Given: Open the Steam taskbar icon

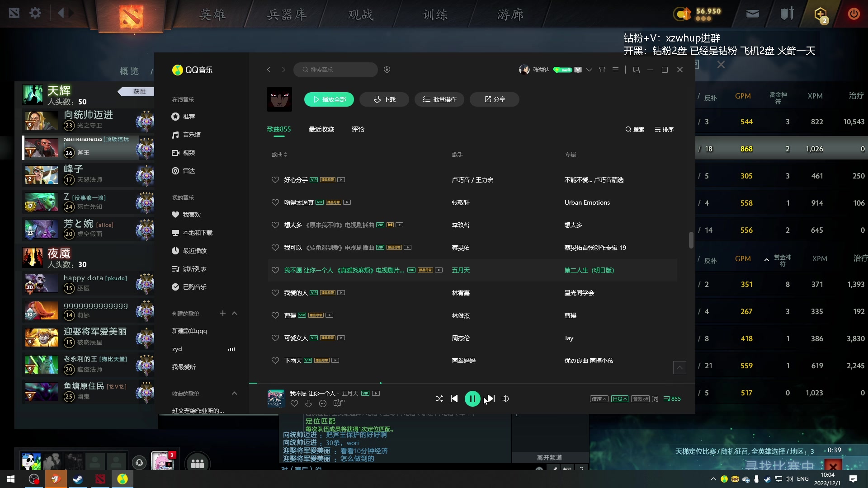Looking at the screenshot, I should tap(78, 479).
